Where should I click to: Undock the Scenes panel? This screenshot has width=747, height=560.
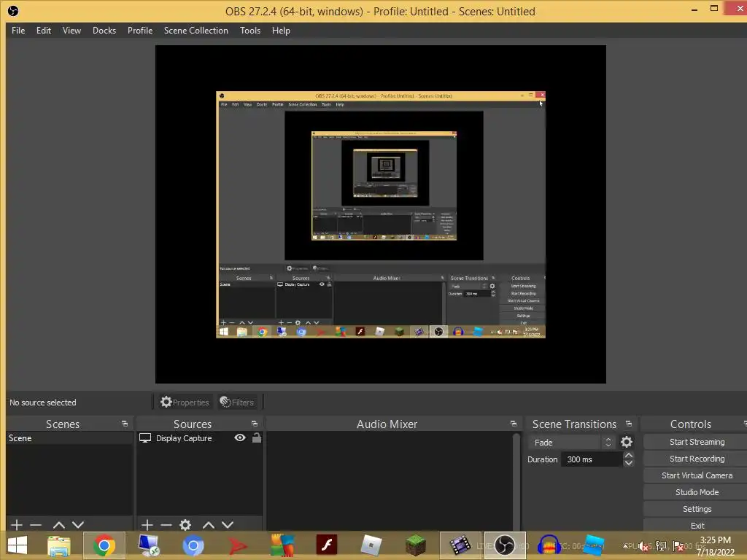click(x=125, y=424)
